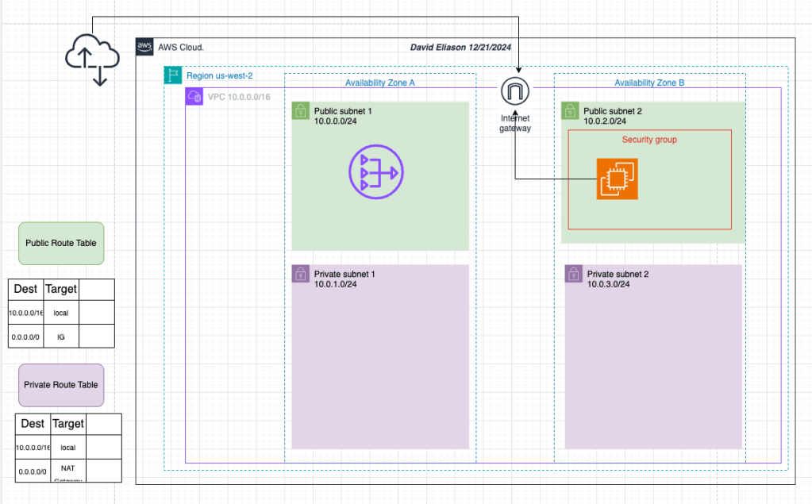The image size is (812, 504).
Task: Click the IG target cell in public route table
Action: point(61,337)
